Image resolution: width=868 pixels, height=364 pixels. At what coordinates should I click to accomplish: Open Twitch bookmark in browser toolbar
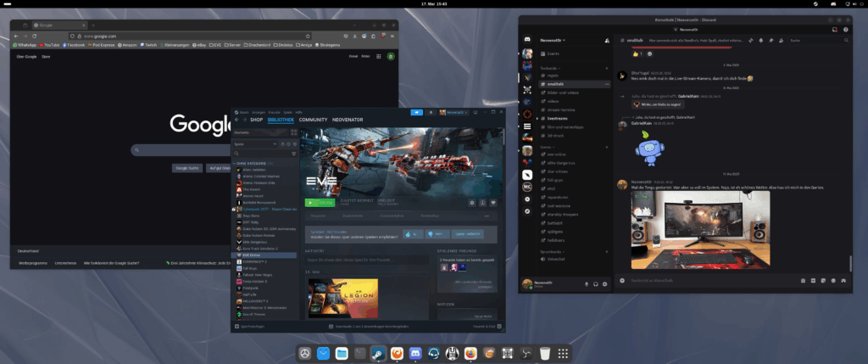(x=148, y=45)
